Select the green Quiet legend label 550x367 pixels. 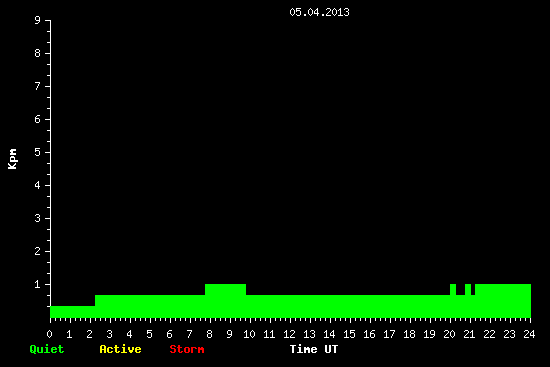47,349
